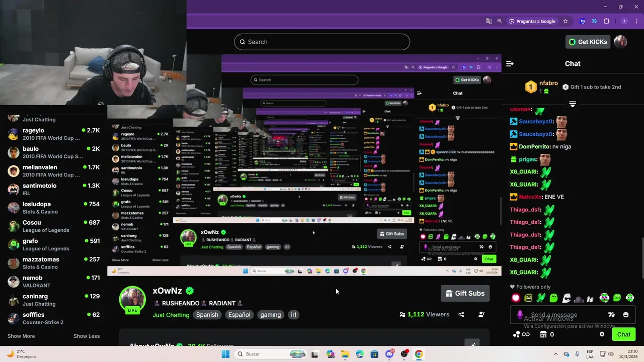Select the Spanish tag
Screen dimensions: 644x362
pos(207,315)
